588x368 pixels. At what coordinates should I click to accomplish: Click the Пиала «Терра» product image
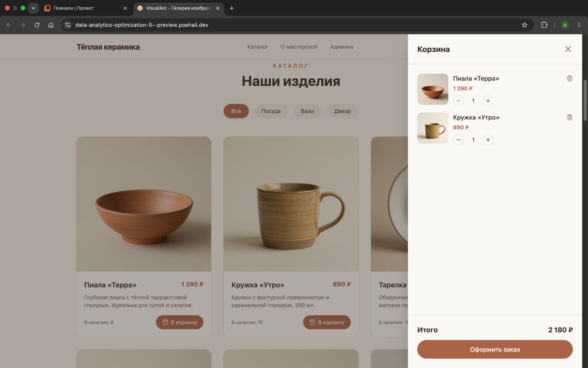click(144, 204)
